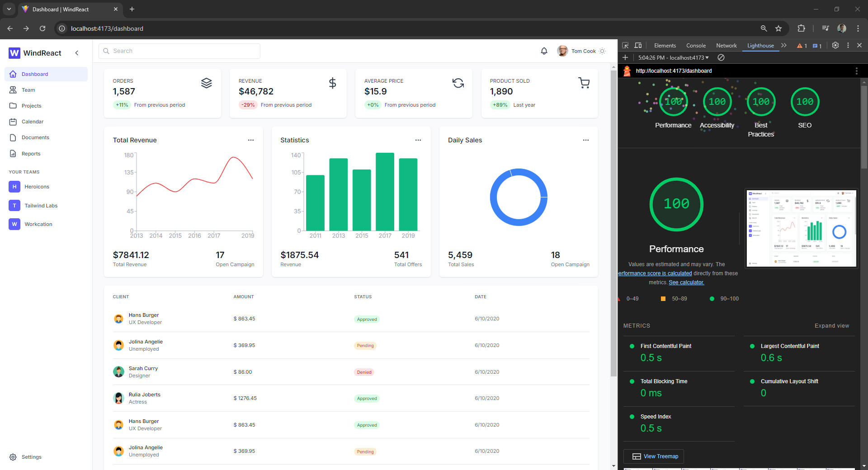Viewport: 868px width, 470px height.
Task: Open the browser profile avatar
Action: pos(841,28)
